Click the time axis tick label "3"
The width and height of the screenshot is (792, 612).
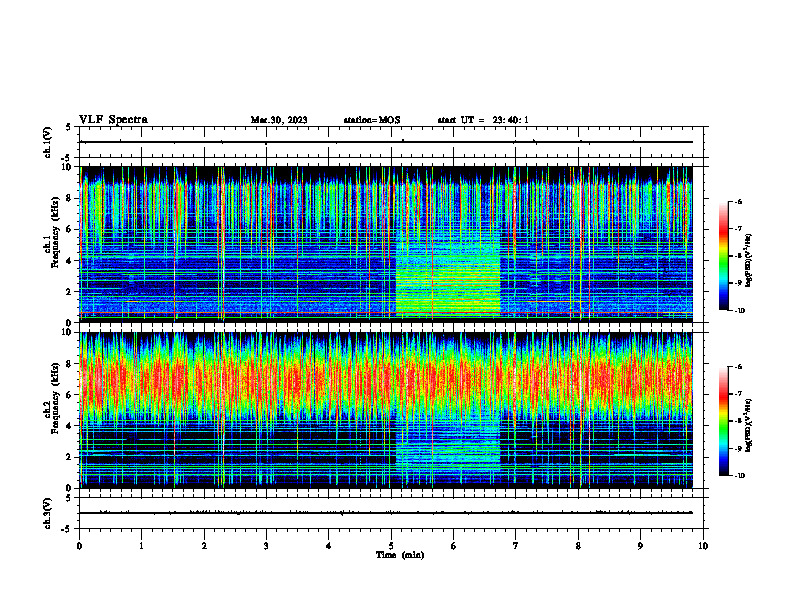coord(266,546)
